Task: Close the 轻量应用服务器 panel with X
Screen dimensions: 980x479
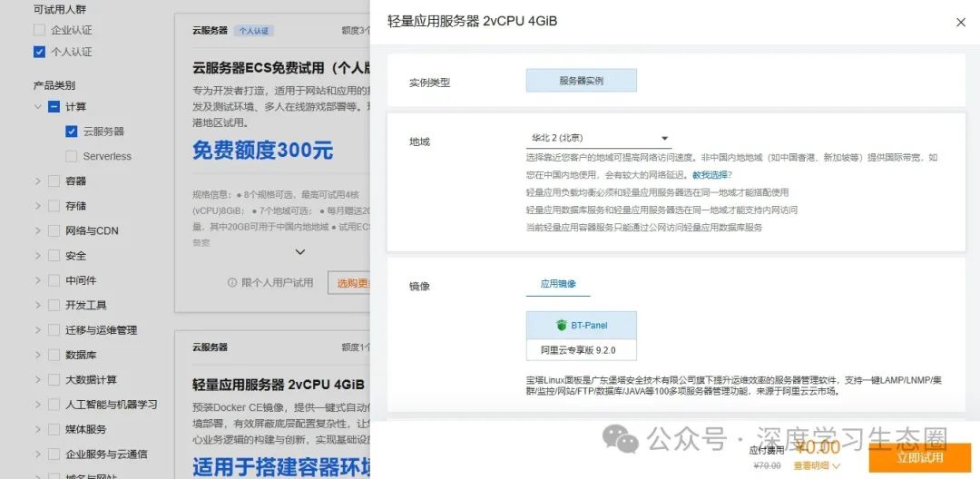Action: (961, 23)
